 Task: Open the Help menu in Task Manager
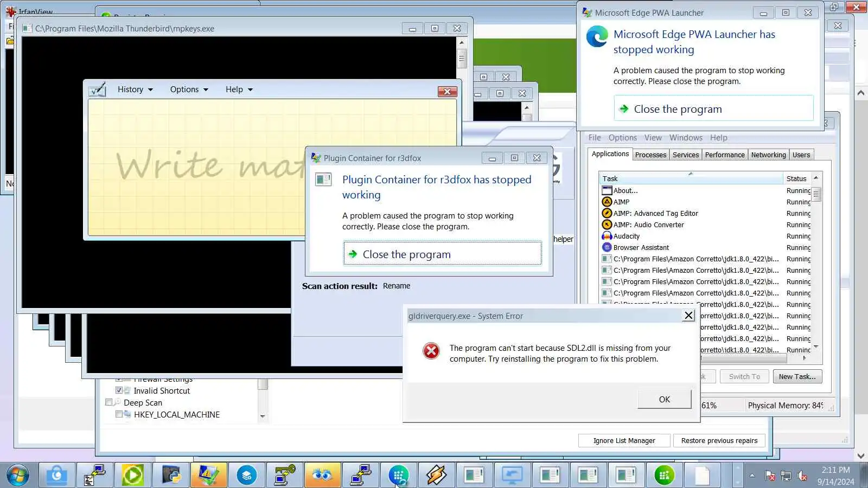click(x=718, y=138)
